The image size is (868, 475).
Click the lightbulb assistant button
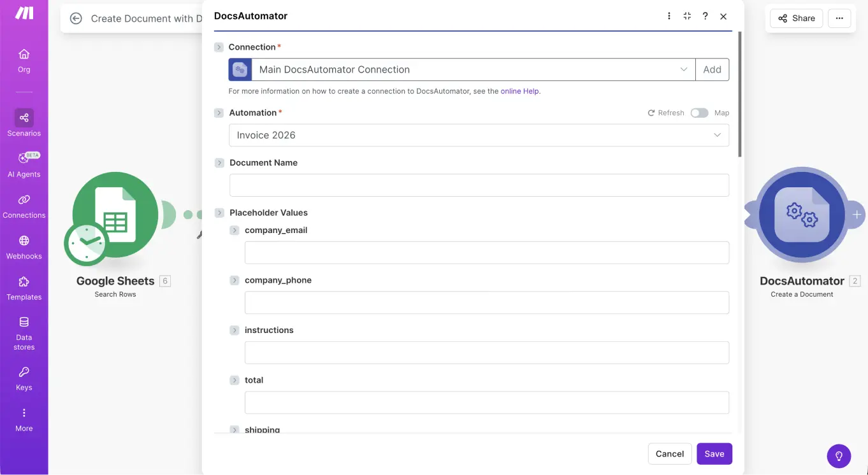839,456
